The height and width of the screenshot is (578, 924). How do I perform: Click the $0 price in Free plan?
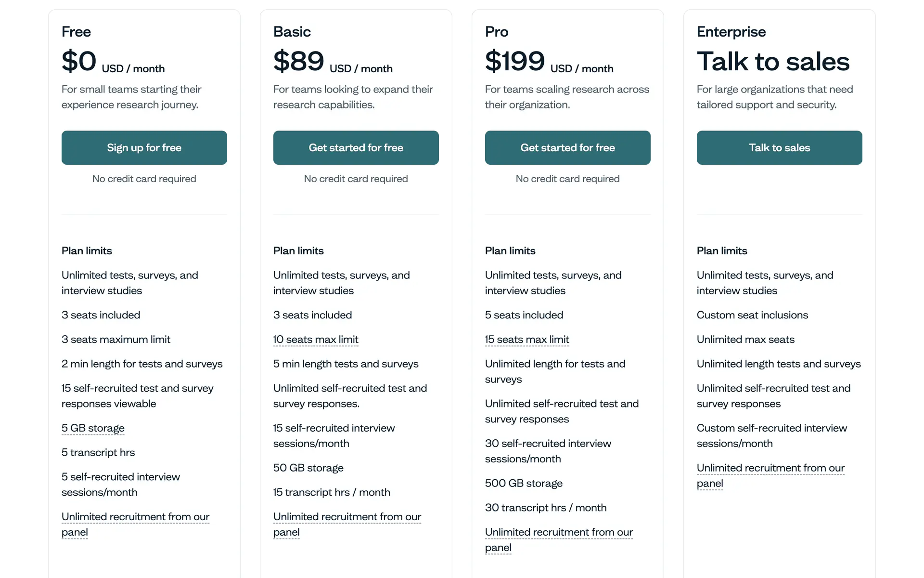click(x=79, y=62)
